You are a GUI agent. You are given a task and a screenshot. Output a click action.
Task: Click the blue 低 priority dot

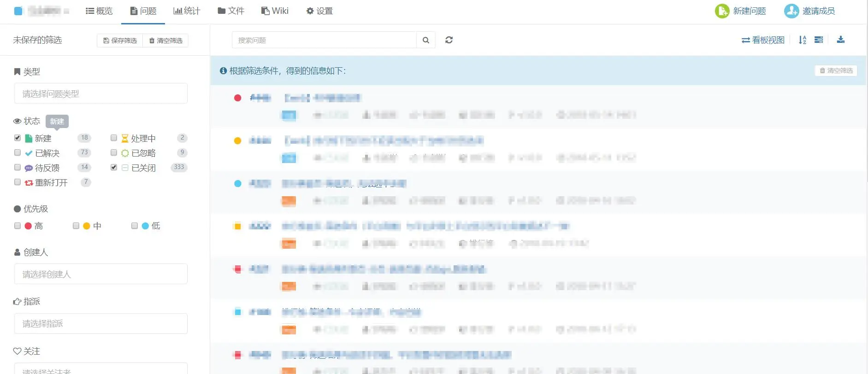(145, 226)
